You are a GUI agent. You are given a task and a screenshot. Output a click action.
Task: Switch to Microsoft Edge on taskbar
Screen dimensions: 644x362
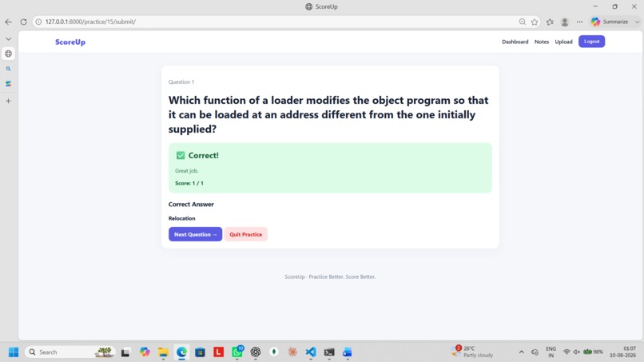point(181,352)
